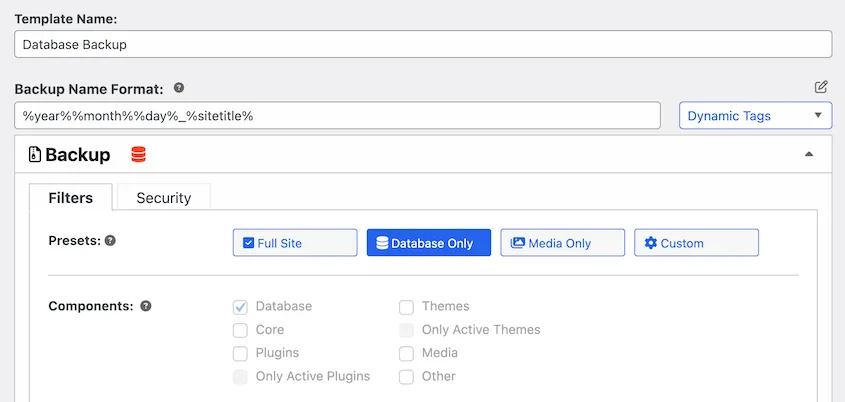Click the Backup Name Format label
The image size is (845, 402).
(89, 89)
